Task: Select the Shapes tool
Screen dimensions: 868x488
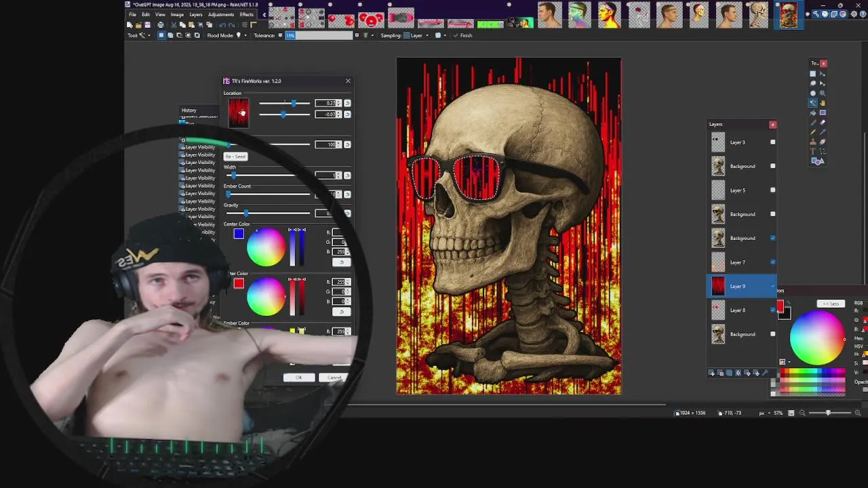Action: point(818,161)
